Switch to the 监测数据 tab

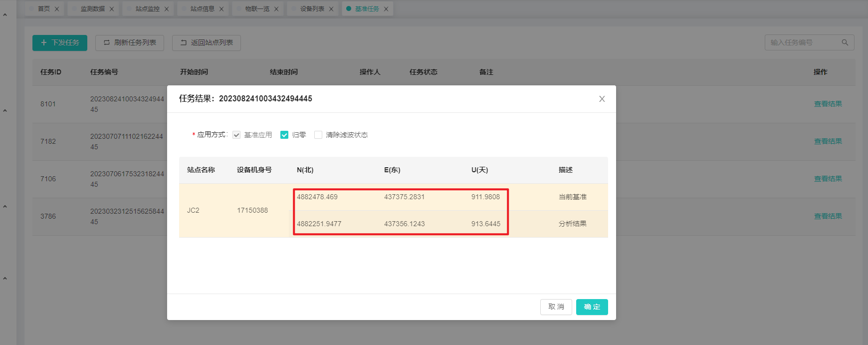pos(92,9)
